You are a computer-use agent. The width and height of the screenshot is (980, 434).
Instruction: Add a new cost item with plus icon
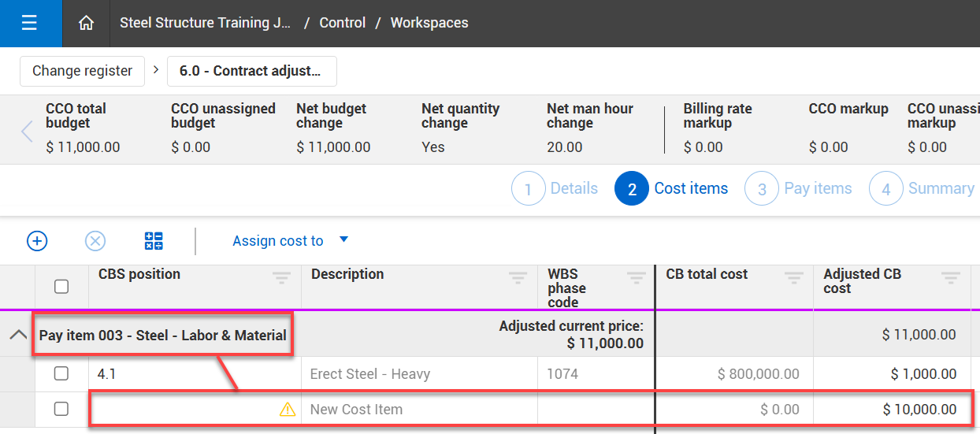coord(37,241)
